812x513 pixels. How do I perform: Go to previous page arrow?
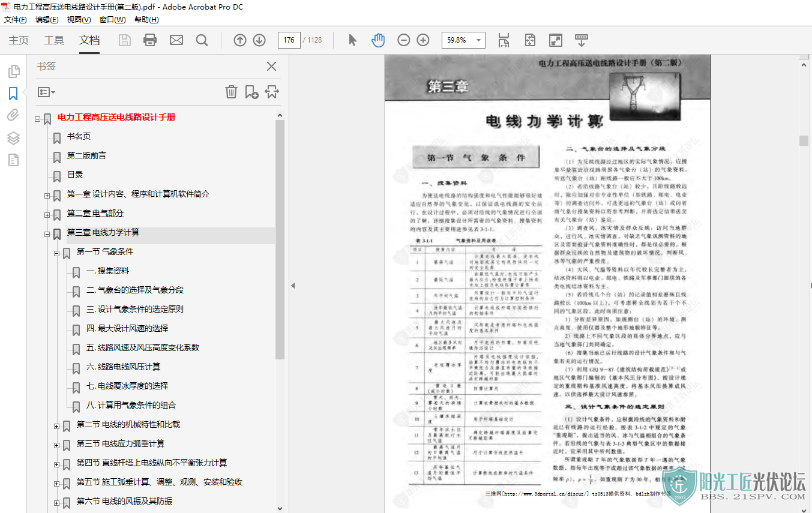tap(240, 40)
